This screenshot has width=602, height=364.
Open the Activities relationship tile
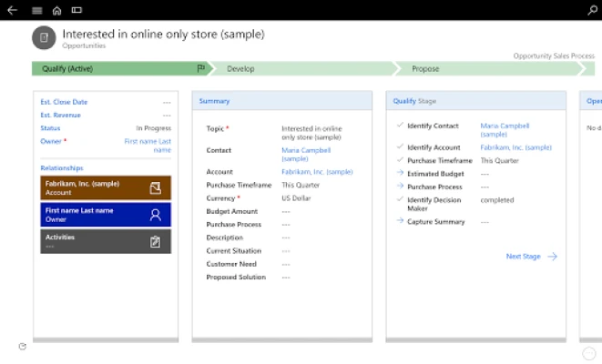(105, 240)
